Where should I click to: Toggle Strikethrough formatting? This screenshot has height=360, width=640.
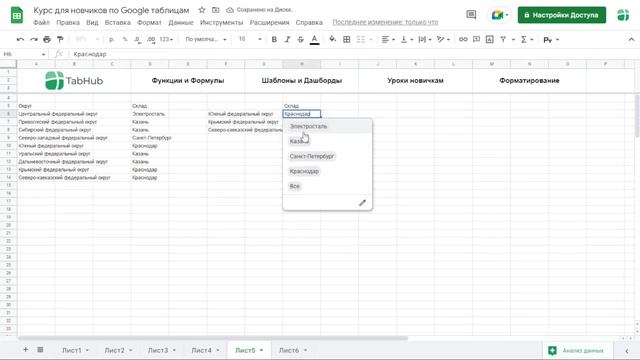[301, 40]
